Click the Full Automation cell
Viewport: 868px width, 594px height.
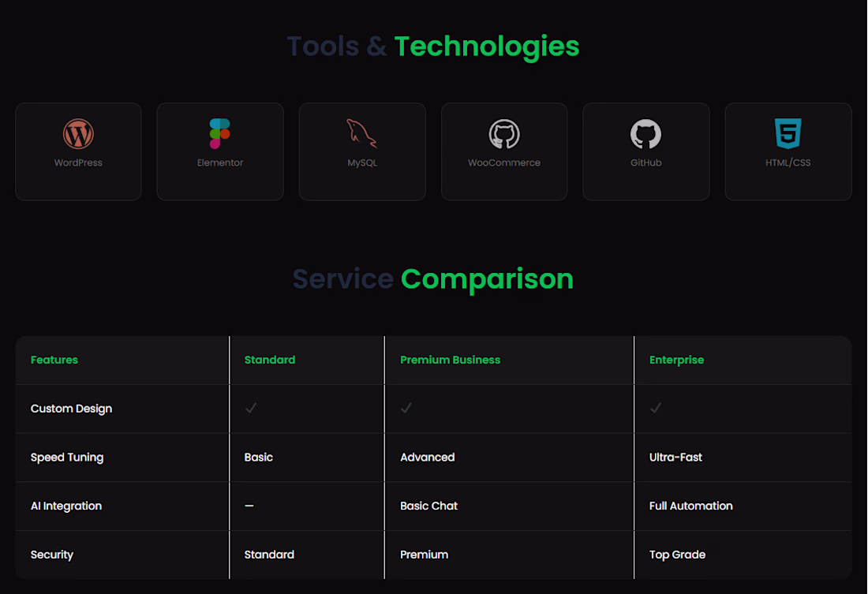click(x=691, y=506)
